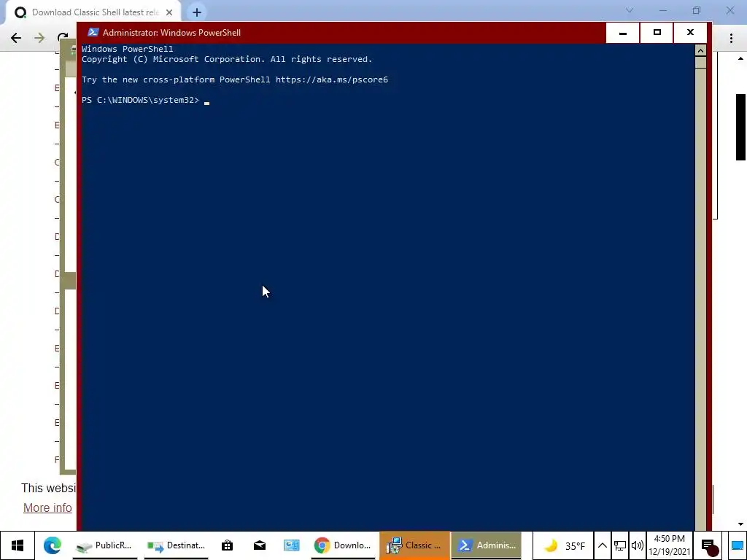This screenshot has width=747, height=560.
Task: Click the blue monitor icon beside notifications
Action: click(738, 546)
